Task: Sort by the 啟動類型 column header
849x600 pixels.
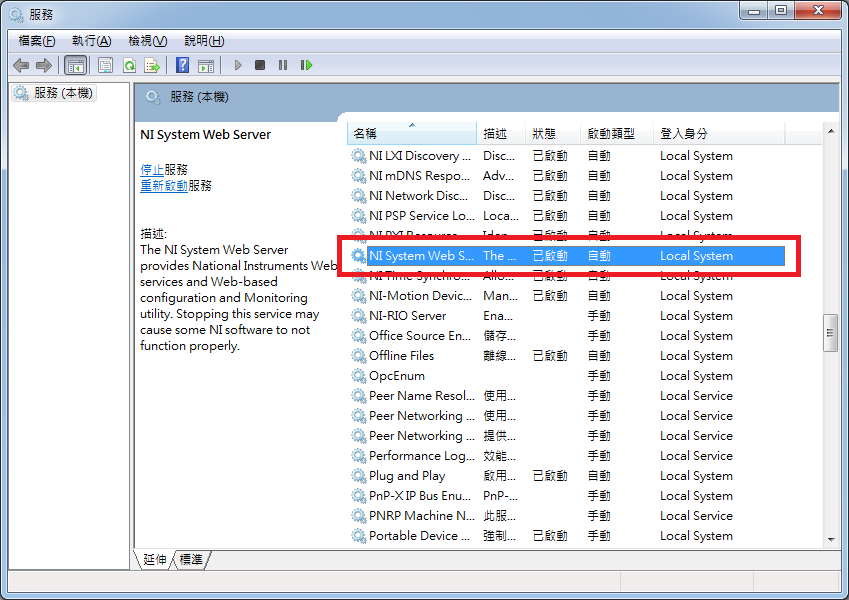Action: (x=616, y=134)
